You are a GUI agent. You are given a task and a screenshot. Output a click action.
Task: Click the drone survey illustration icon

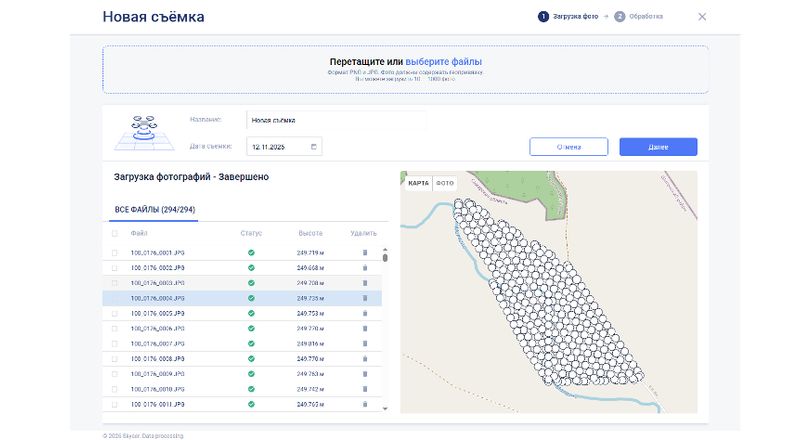point(145,132)
